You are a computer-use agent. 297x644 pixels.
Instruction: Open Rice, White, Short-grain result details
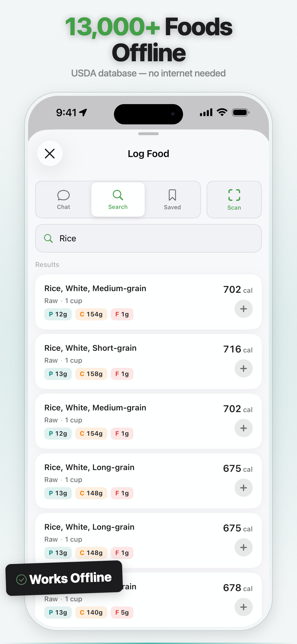[x=90, y=348]
